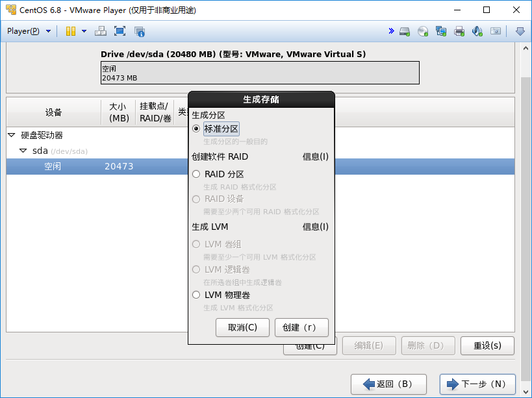Click the grayed-out device icon beside the sound card
This screenshot has width=532, height=398.
click(496, 31)
